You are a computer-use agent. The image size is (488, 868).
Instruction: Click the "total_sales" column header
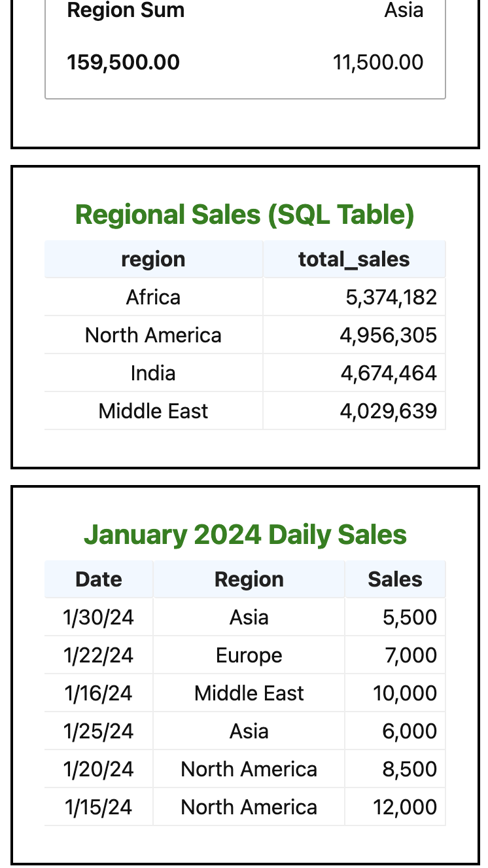[x=354, y=259]
